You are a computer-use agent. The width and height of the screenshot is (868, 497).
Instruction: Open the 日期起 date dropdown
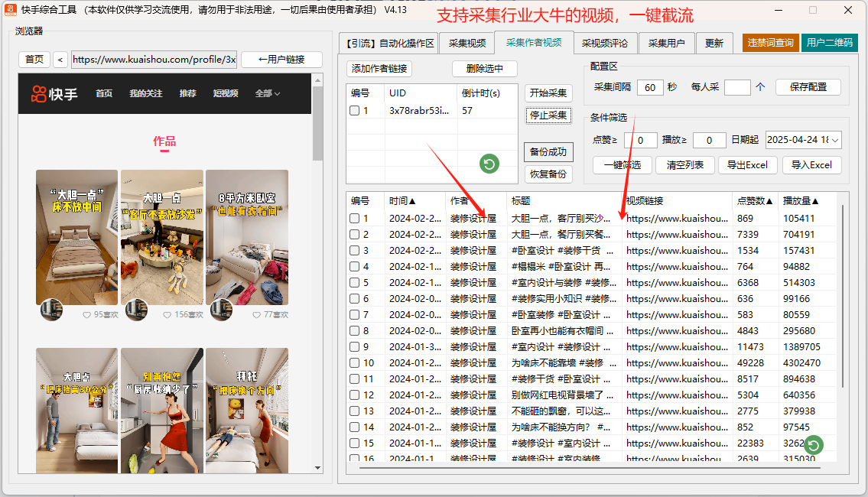click(x=834, y=140)
